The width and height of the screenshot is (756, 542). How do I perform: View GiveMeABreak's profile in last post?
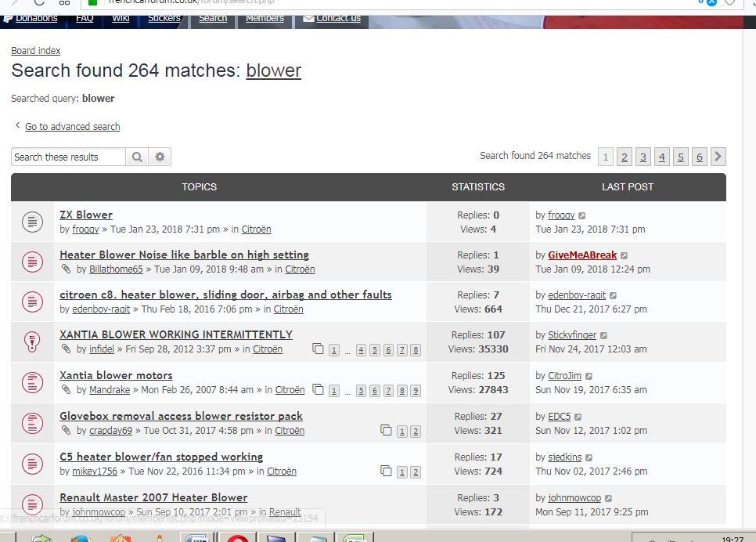pos(582,255)
